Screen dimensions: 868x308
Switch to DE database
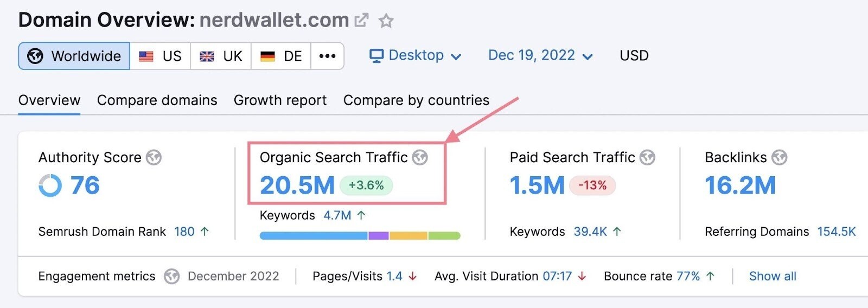pyautogui.click(x=281, y=56)
